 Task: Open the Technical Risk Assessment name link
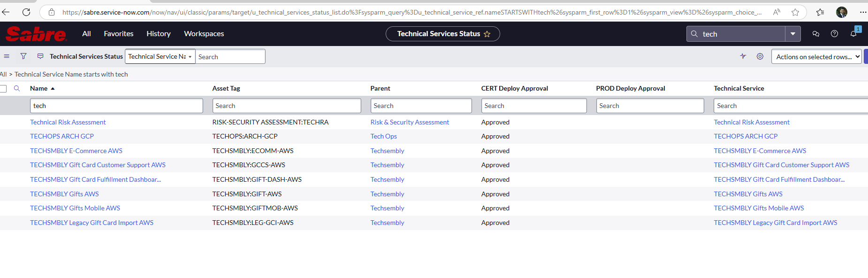pos(68,122)
